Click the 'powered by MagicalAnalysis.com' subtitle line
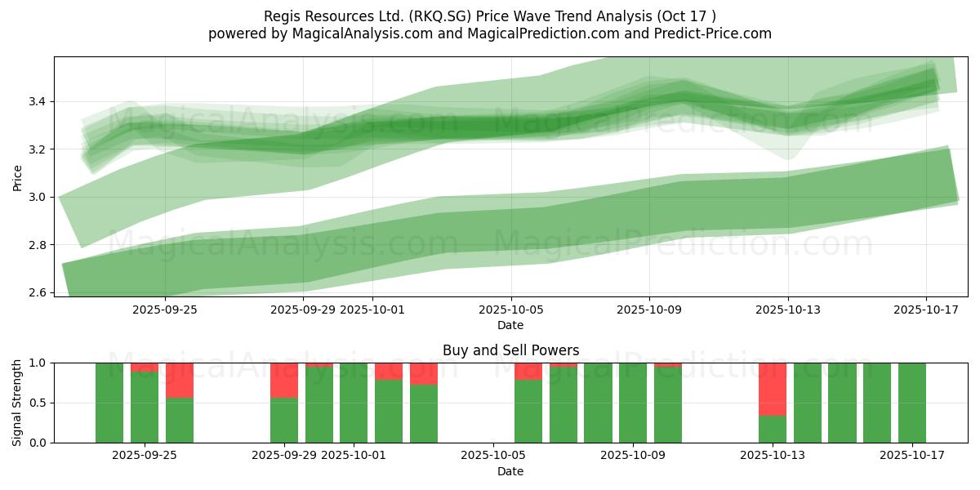The width and height of the screenshot is (980, 490). (x=489, y=33)
